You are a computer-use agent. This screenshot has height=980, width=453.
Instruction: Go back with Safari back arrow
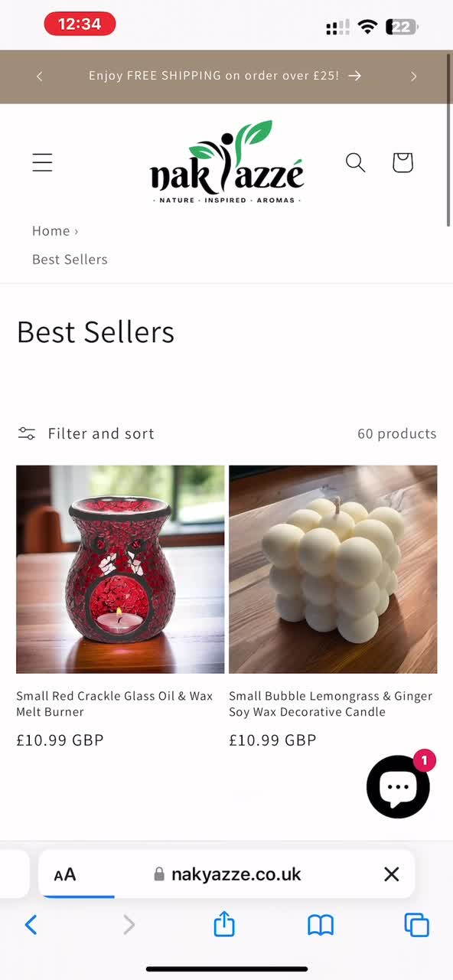point(31,925)
